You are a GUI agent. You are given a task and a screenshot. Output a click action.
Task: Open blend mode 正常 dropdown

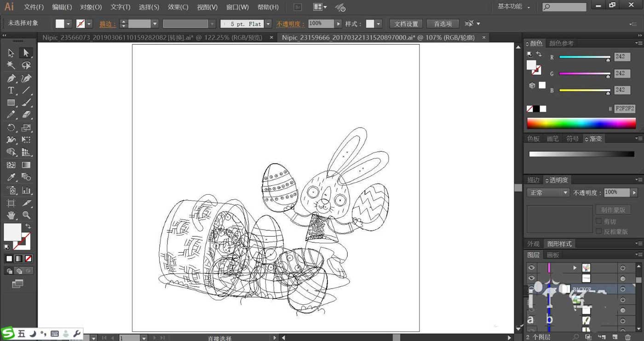(x=548, y=193)
